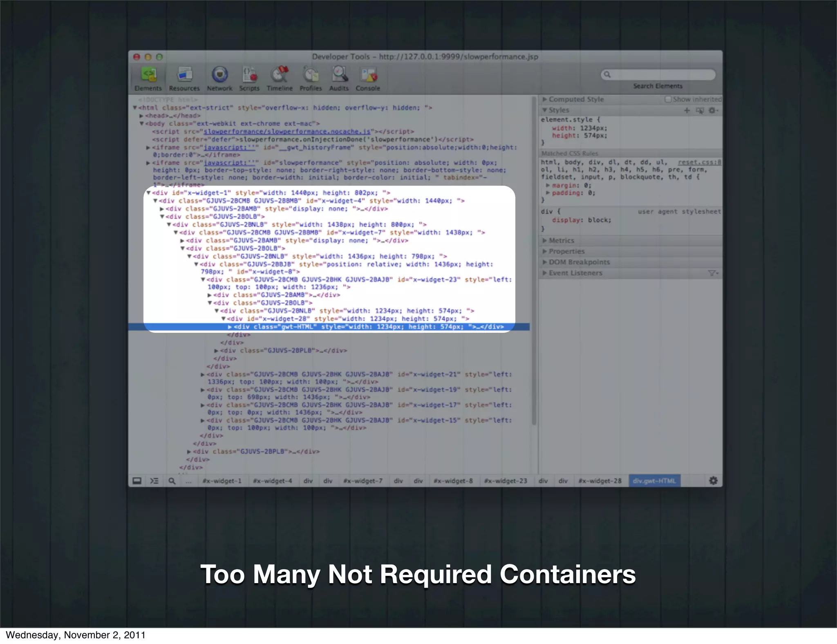Open settings gear in status bar

click(x=713, y=481)
